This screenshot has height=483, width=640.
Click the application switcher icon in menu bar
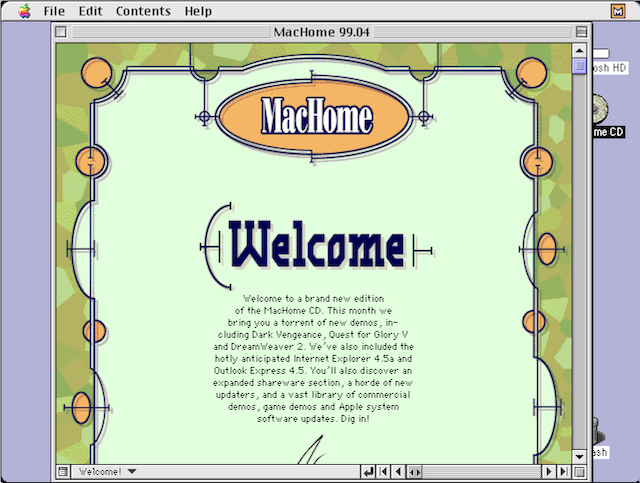(x=618, y=11)
